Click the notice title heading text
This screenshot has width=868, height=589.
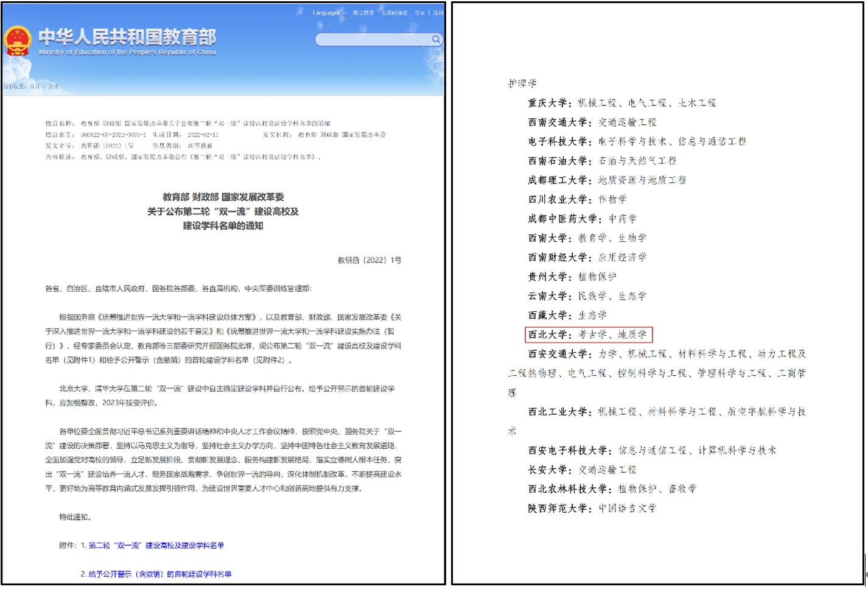223,211
